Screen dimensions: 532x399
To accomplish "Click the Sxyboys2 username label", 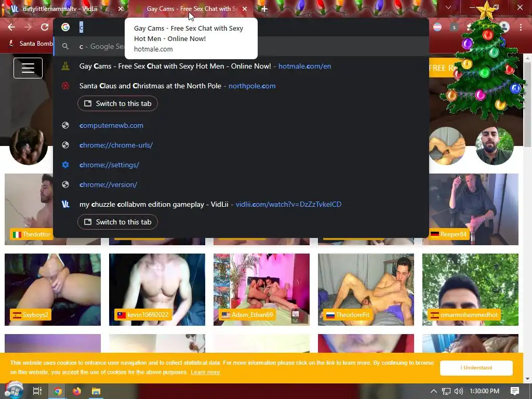I will 31,315.
